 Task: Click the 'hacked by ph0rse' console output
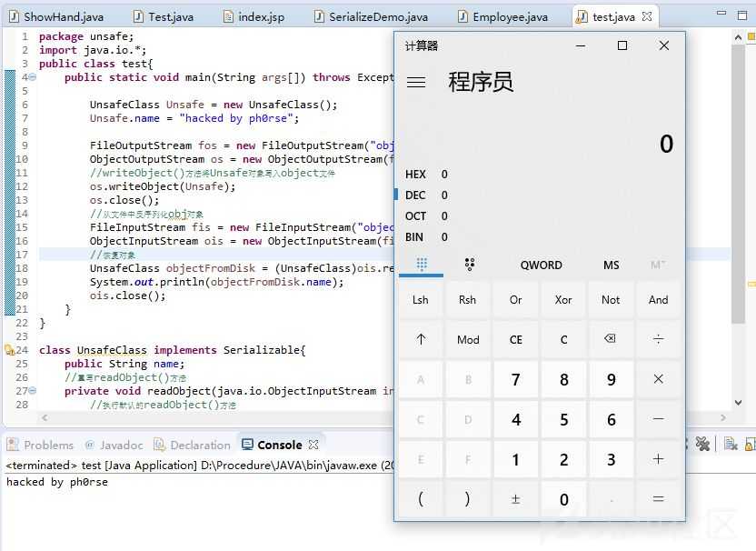click(x=57, y=482)
